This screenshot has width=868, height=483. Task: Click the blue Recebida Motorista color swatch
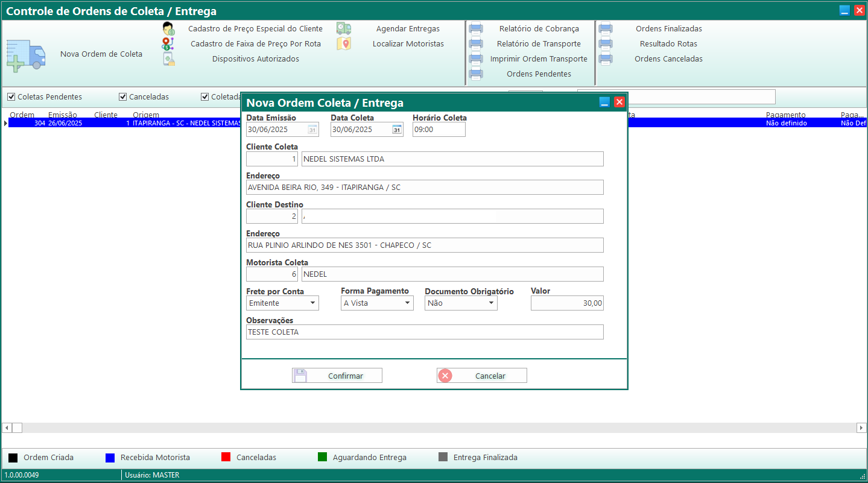110,458
